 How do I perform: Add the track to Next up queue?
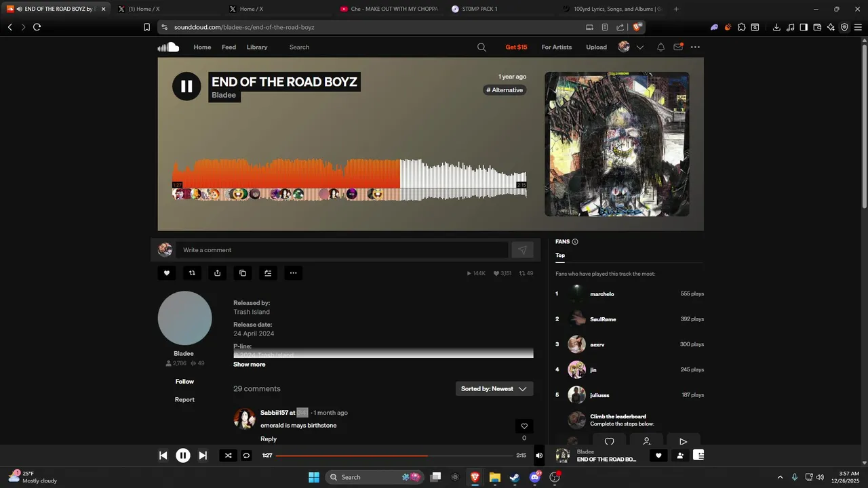(268, 273)
